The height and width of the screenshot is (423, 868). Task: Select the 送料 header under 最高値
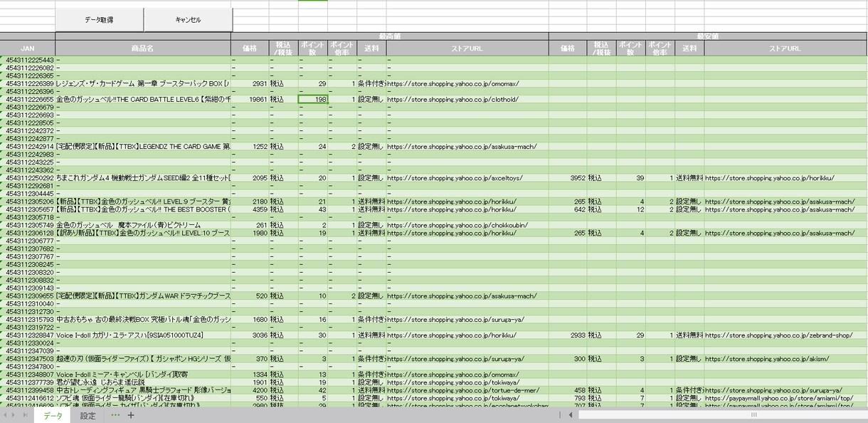point(371,48)
